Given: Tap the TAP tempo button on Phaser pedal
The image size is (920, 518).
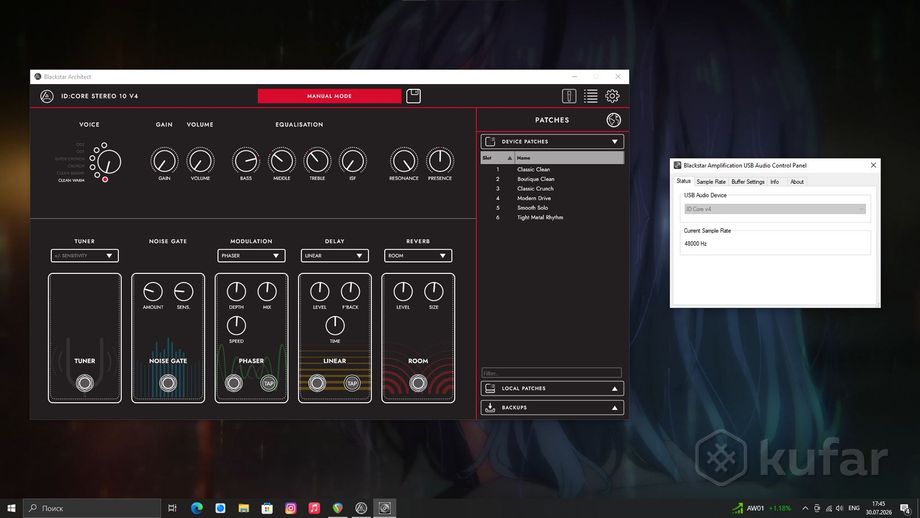Looking at the screenshot, I should click(269, 383).
